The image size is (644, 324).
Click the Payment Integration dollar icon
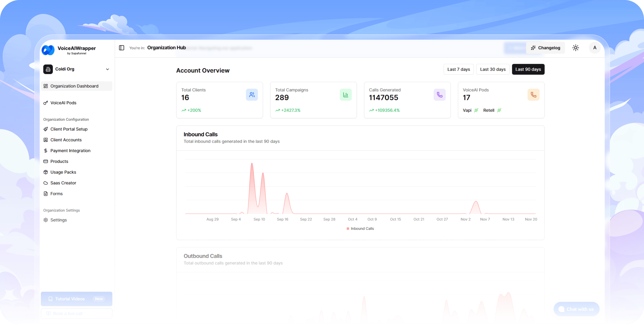[46, 150]
